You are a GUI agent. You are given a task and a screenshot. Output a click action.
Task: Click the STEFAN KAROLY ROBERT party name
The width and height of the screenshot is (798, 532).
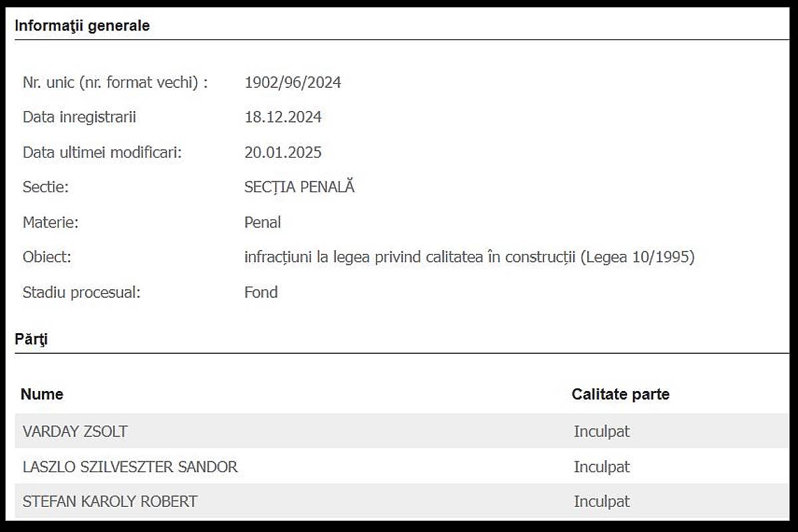(x=110, y=501)
